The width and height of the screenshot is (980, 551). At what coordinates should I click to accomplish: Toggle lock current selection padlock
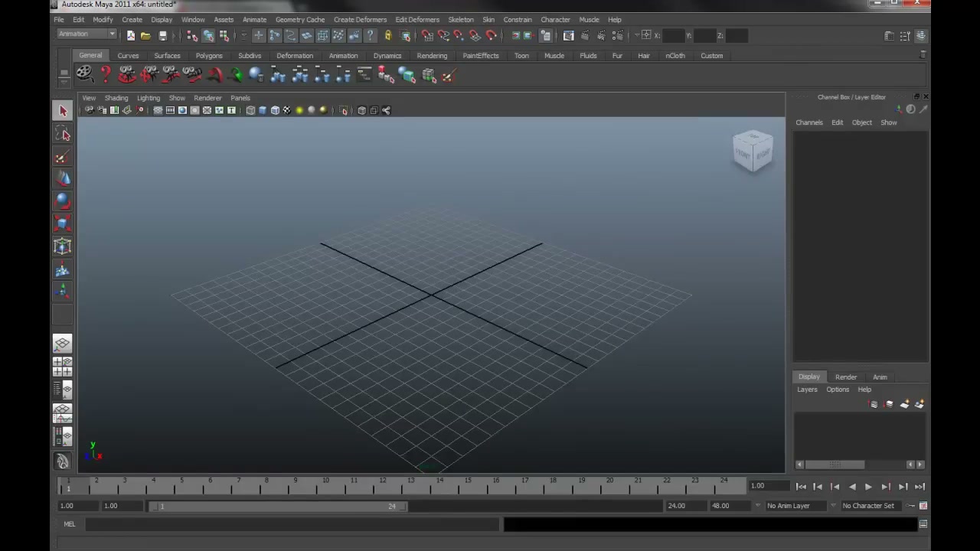[x=387, y=35]
